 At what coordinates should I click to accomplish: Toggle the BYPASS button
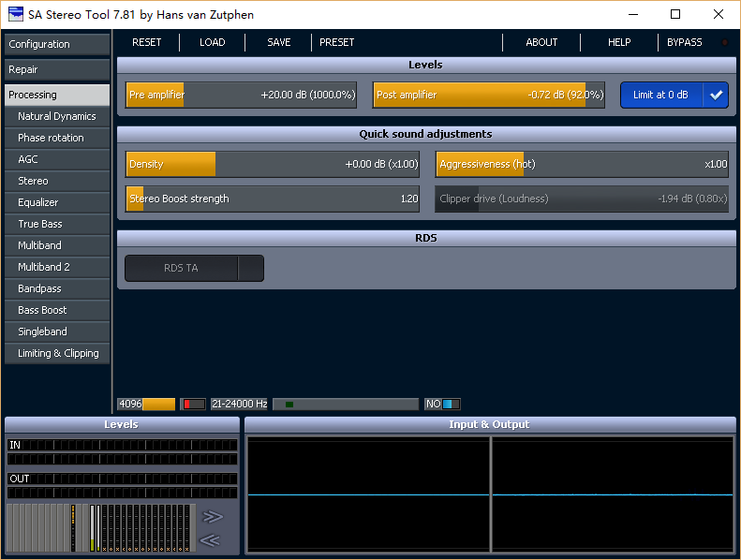coord(684,42)
